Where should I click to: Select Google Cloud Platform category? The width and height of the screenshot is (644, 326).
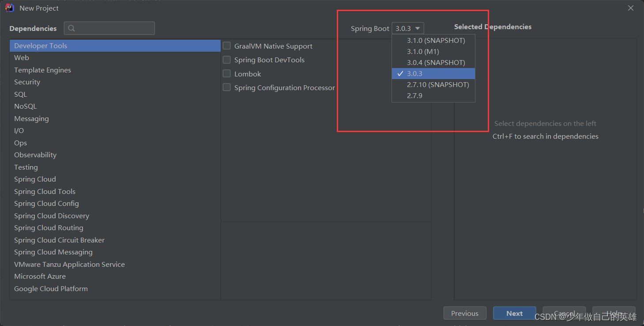(115, 288)
